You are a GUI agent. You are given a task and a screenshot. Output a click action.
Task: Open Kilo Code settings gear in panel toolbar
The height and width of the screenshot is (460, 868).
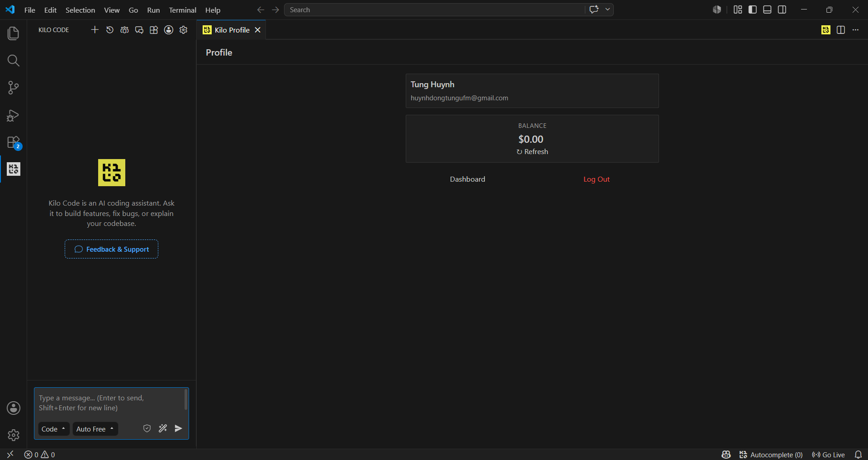coord(183,30)
